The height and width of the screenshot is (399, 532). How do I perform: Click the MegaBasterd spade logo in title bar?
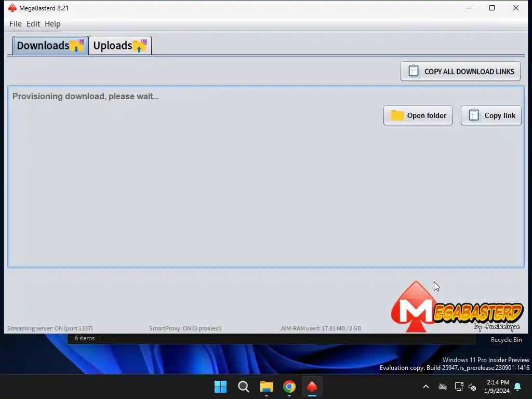coord(12,8)
